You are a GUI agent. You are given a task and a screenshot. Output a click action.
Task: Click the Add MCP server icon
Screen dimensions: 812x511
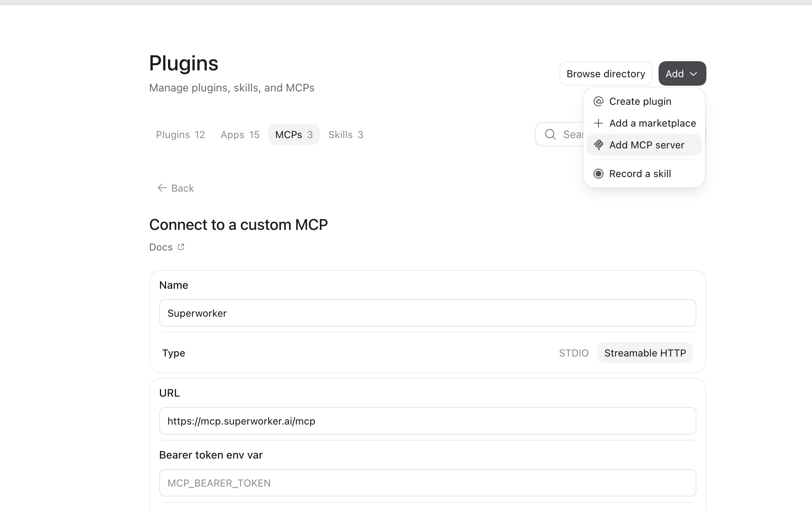coord(598,145)
